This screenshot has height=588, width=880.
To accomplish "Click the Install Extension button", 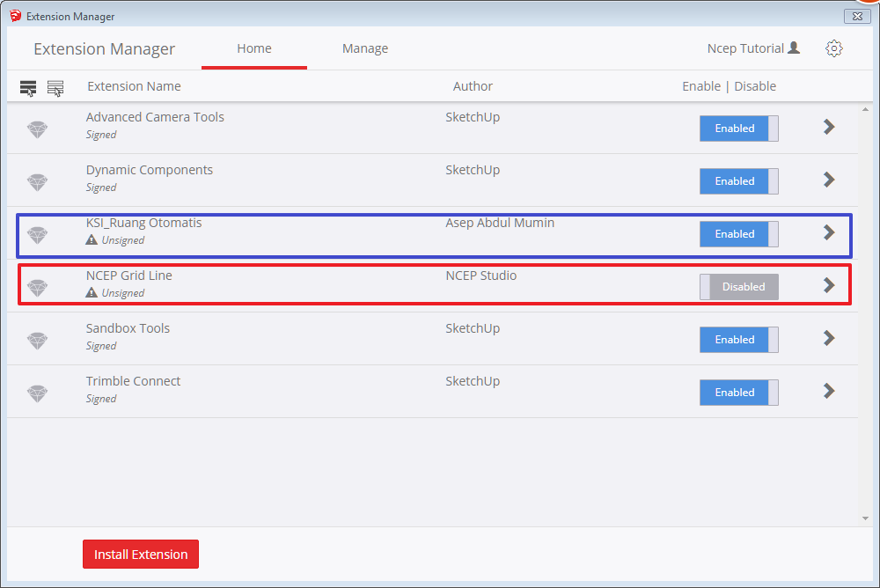I will 141,555.
